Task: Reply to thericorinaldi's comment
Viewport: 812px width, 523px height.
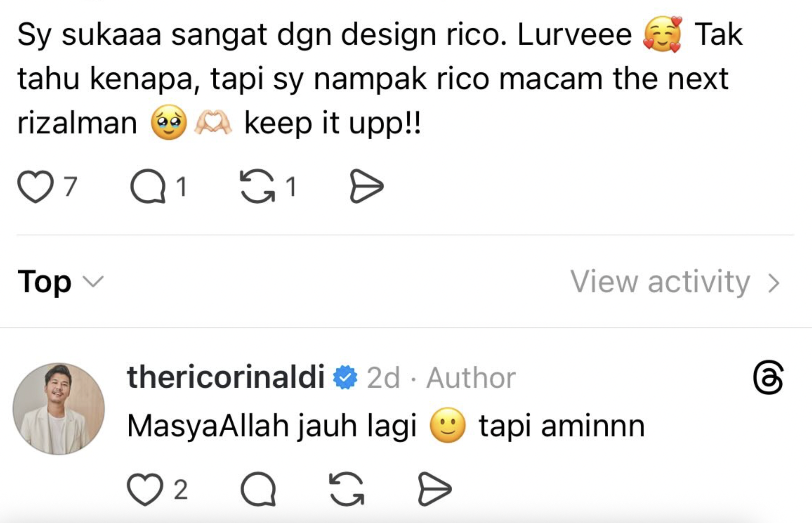Action: (258, 489)
